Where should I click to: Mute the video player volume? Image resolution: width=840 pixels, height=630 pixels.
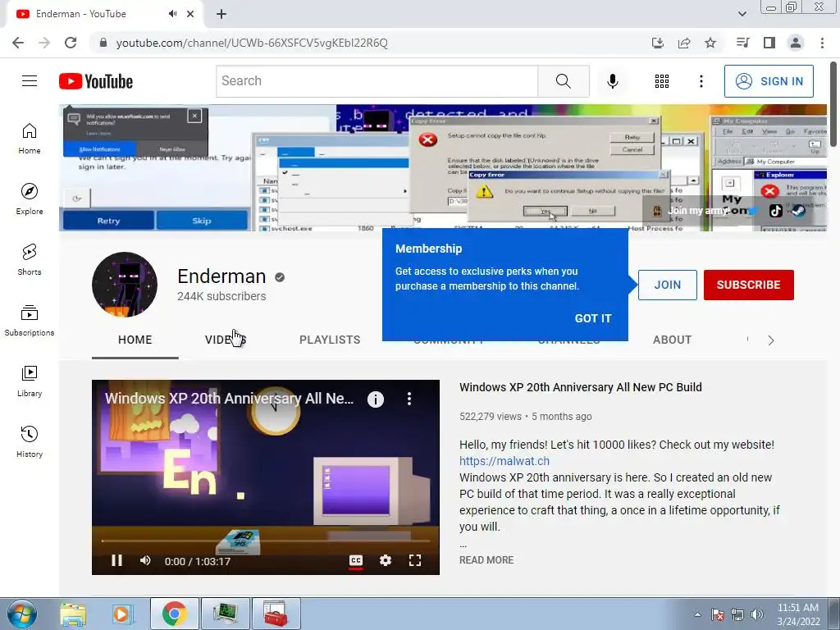[x=145, y=560]
